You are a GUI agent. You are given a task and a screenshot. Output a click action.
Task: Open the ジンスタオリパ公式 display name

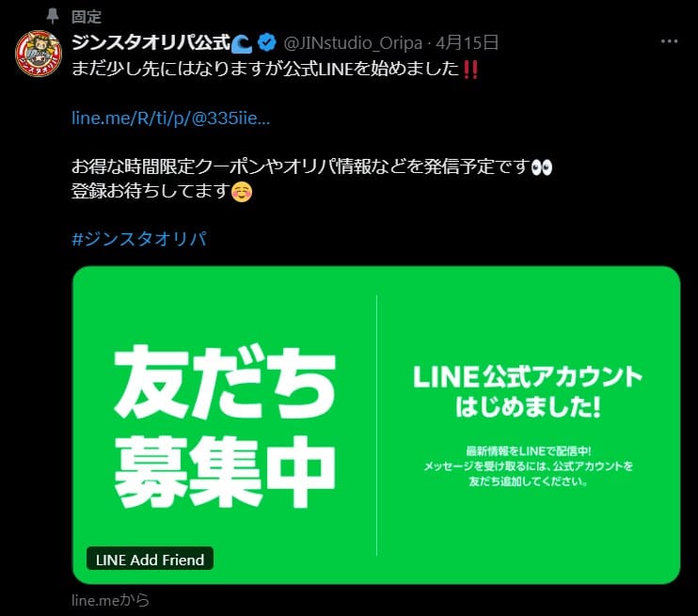[x=151, y=42]
